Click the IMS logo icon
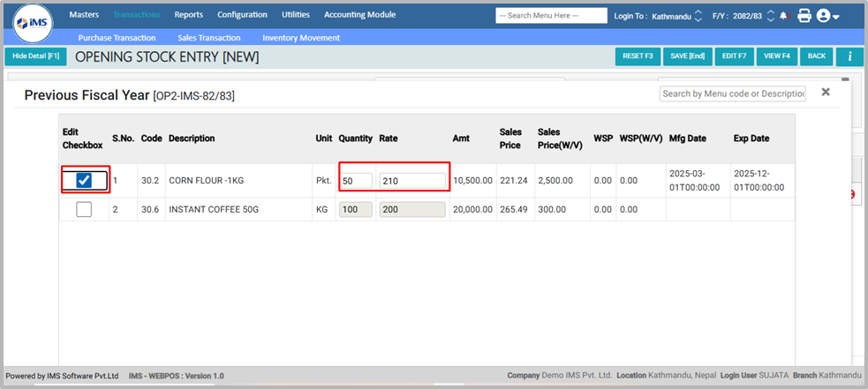Screen dimensions: 868x389 (33, 23)
